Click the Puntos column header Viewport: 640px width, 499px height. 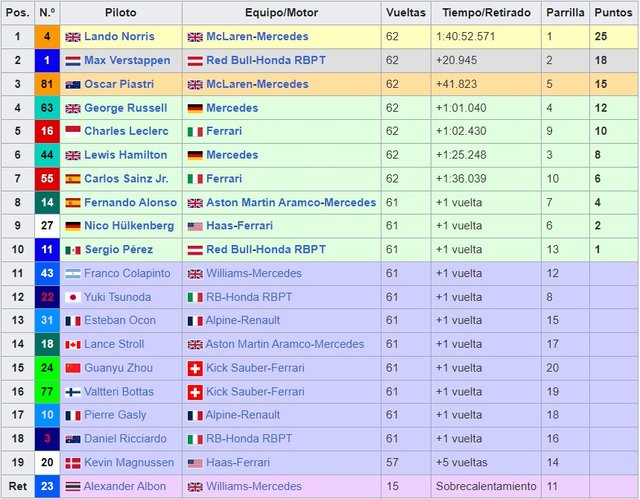tap(613, 13)
